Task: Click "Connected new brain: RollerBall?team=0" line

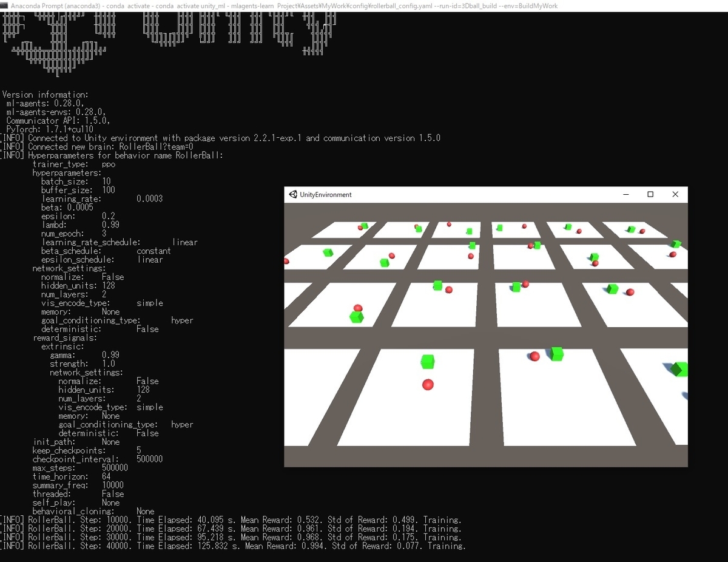Action: pyautogui.click(x=96, y=147)
